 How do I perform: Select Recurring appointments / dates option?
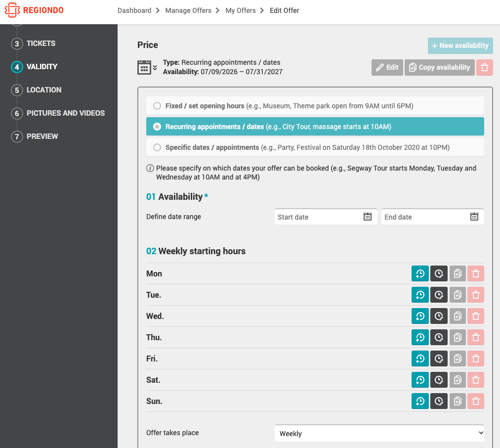click(x=315, y=127)
